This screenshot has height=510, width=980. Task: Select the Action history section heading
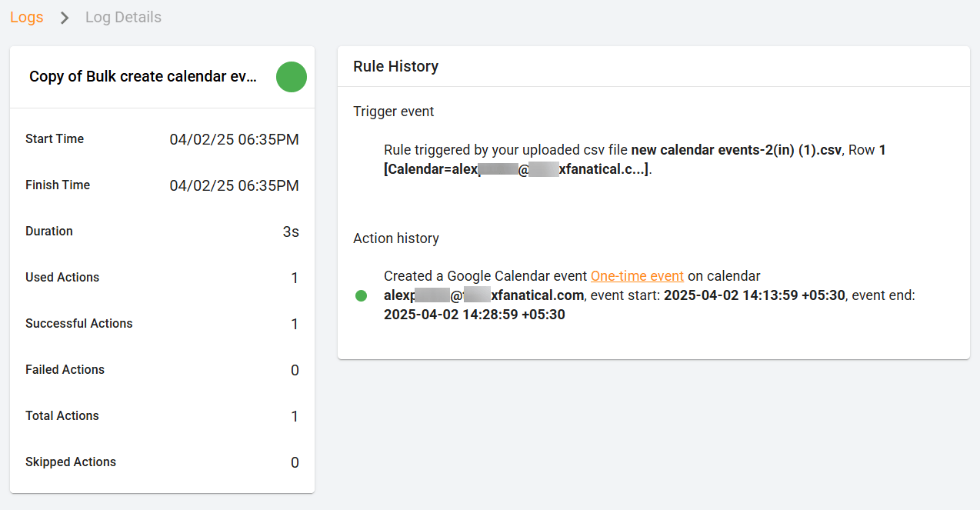[x=396, y=238]
